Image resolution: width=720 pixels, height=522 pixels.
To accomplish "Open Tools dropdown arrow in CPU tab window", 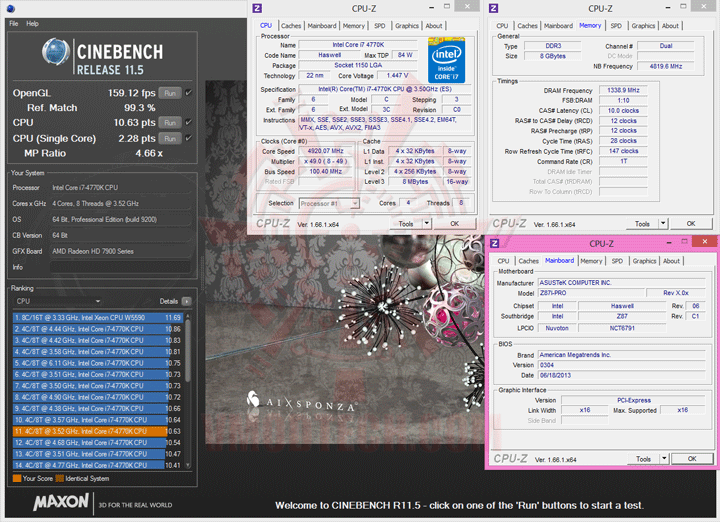I will click(427, 224).
